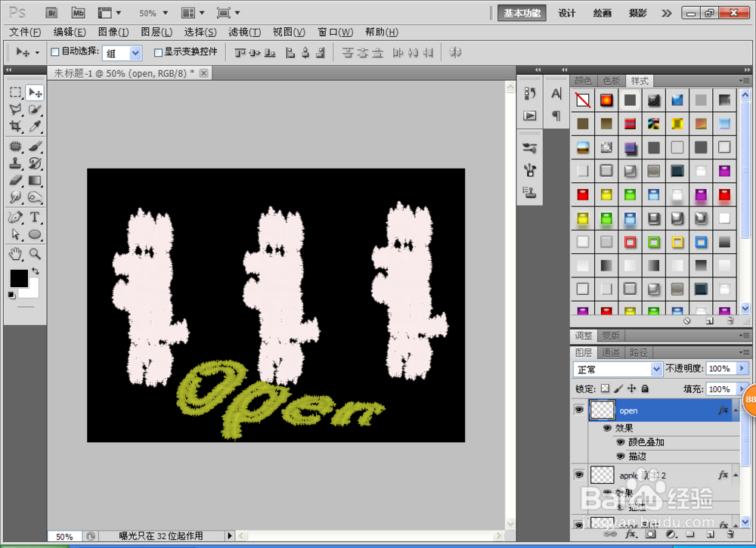This screenshot has width=756, height=548.
Task: Select the Horizontal Type tool
Action: 35,218
